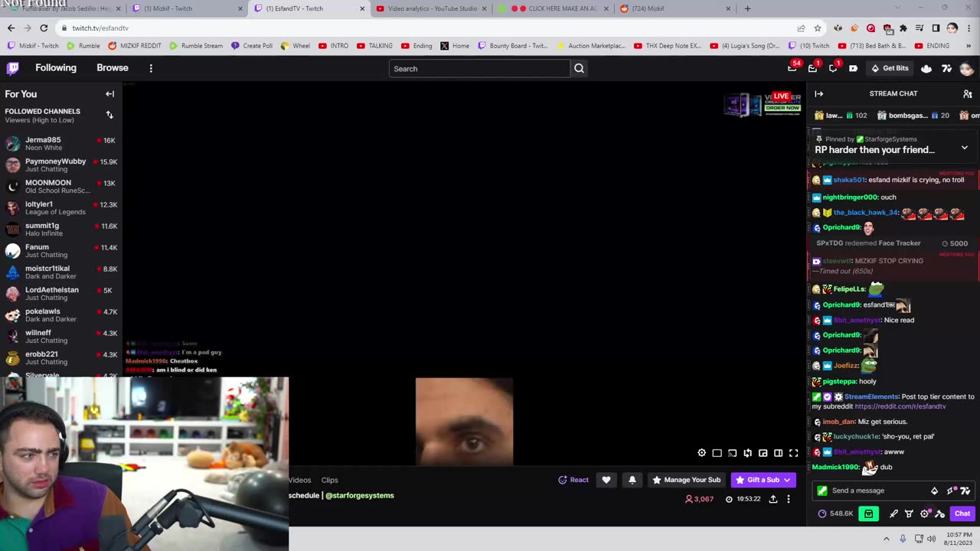Enter fullscreen in the player
The image size is (980, 551).
pyautogui.click(x=793, y=453)
